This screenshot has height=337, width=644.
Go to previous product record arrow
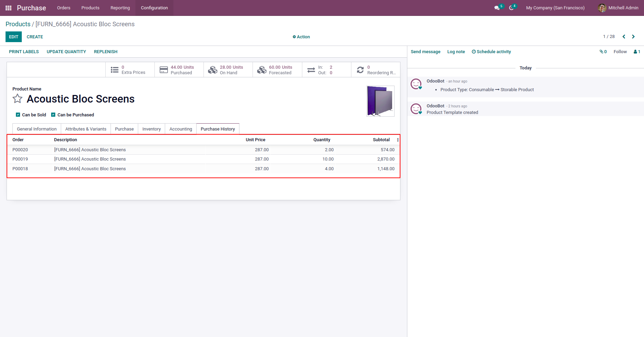click(x=624, y=37)
